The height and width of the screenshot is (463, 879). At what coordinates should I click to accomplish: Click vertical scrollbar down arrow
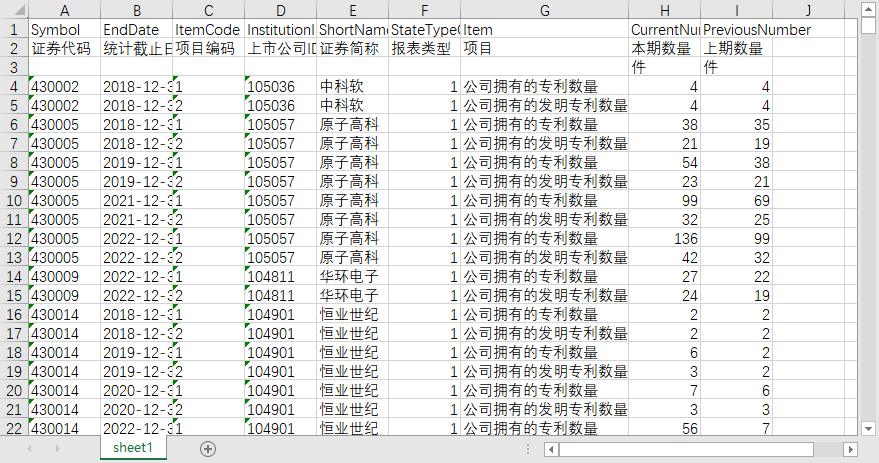point(868,429)
